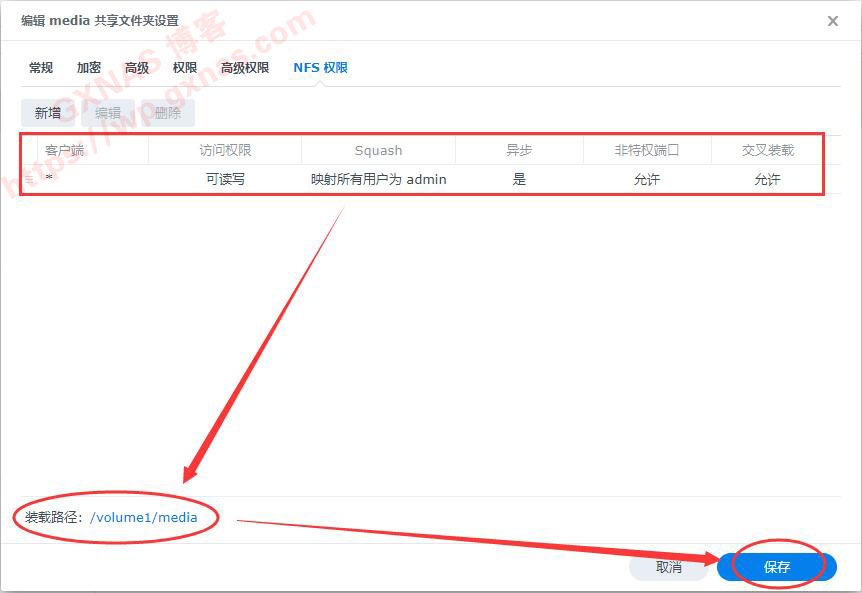Select the 权限 tab
862x593 pixels.
(185, 68)
